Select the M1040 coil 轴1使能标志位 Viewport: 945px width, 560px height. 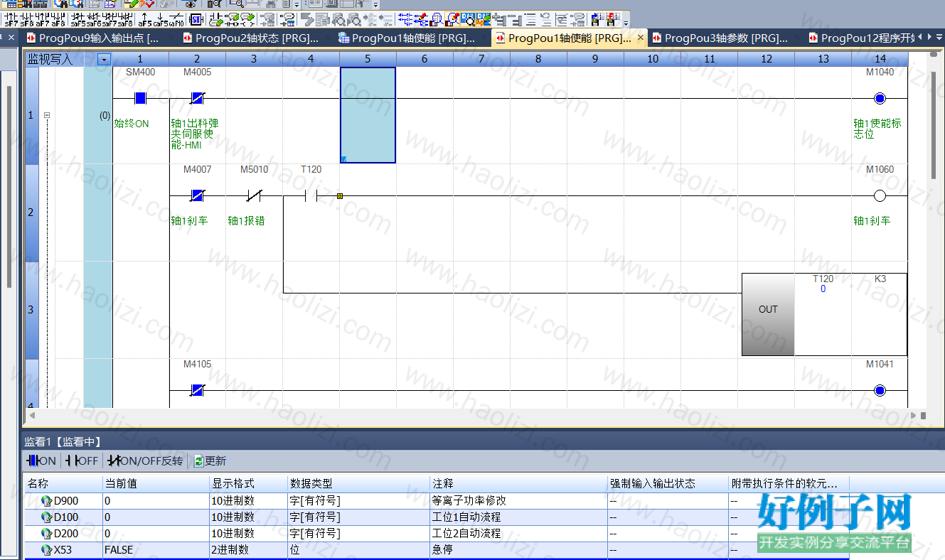(x=880, y=98)
